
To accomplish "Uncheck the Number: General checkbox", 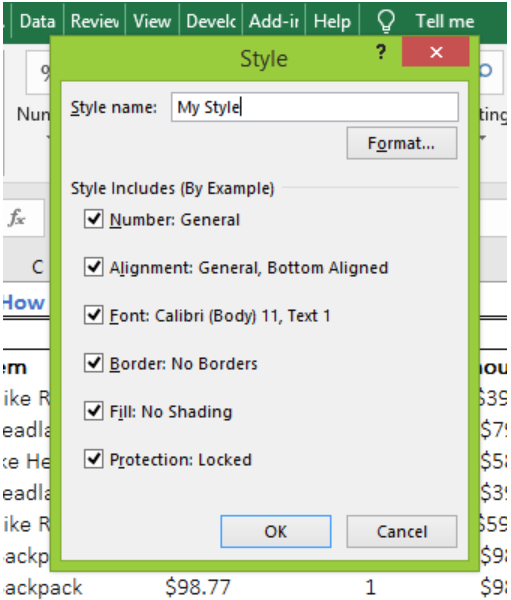I will 93,219.
